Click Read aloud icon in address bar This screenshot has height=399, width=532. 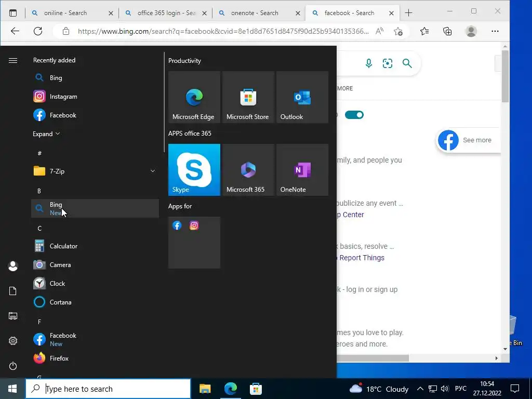(x=380, y=31)
